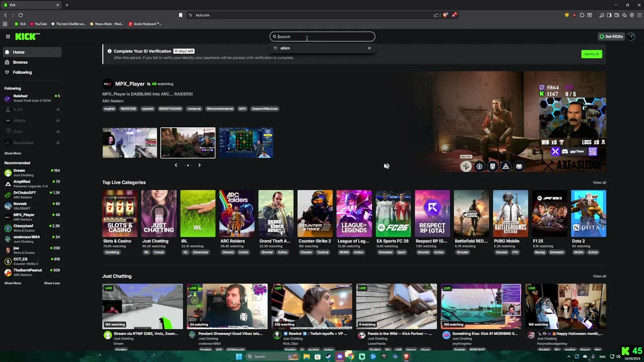Open the F1 25 category card
This screenshot has height=362, width=644.
(x=549, y=213)
